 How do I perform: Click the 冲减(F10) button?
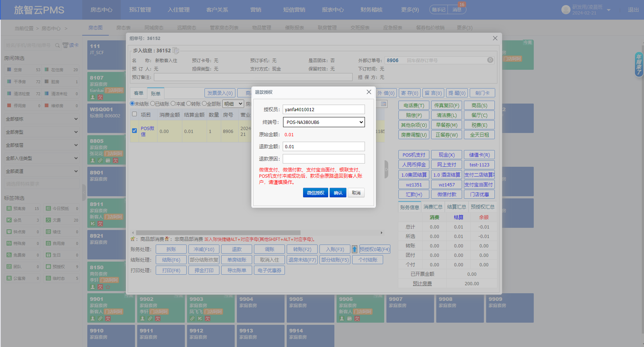(204, 249)
